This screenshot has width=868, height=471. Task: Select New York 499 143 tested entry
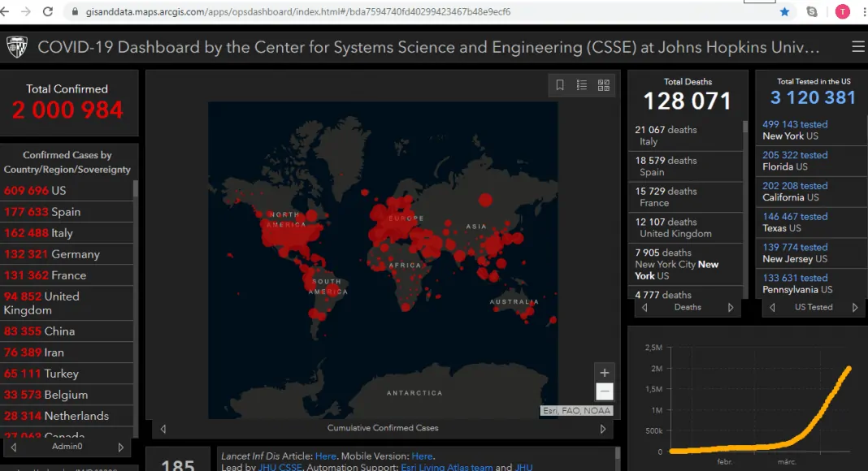click(812, 130)
